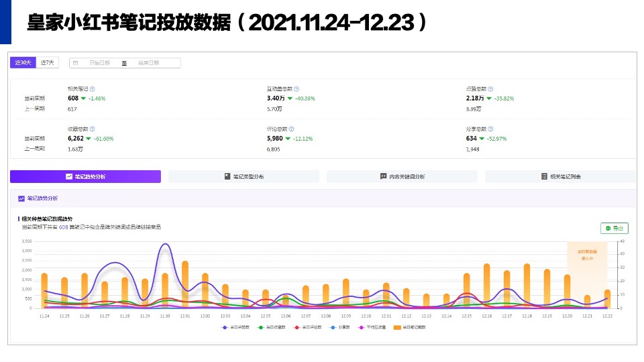
Task: Click the orange bar for 12.16
Action: click(487, 286)
